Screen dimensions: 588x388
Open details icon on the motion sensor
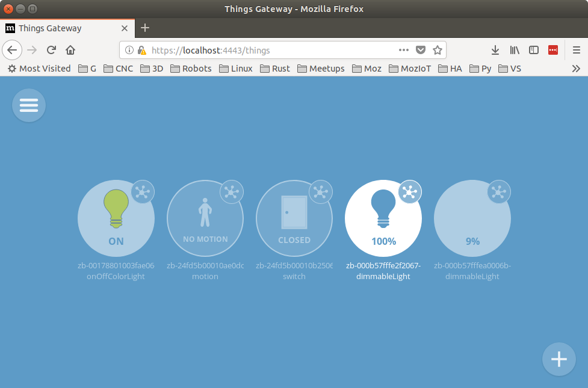pyautogui.click(x=231, y=192)
